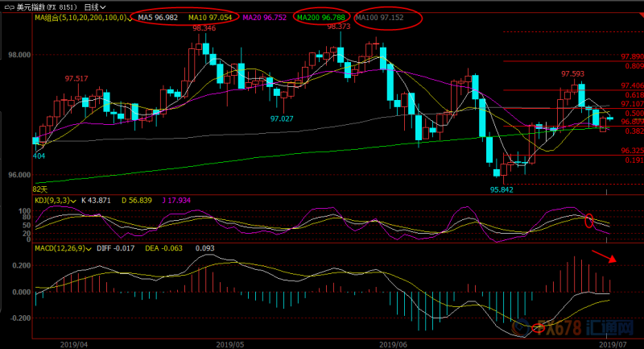This screenshot has height=349, width=644.
Task: Click the 2019/06 date axis label
Action: 393,344
